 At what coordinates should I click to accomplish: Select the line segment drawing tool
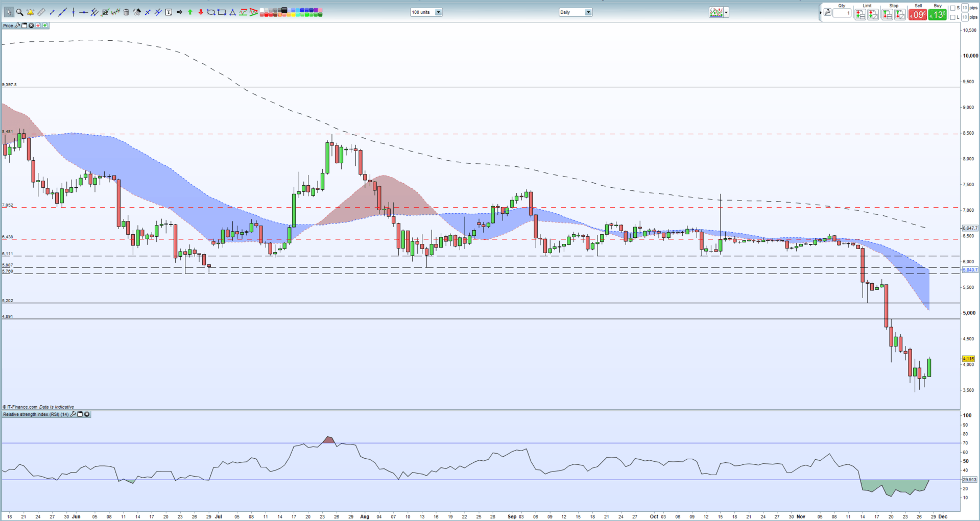pyautogui.click(x=52, y=12)
